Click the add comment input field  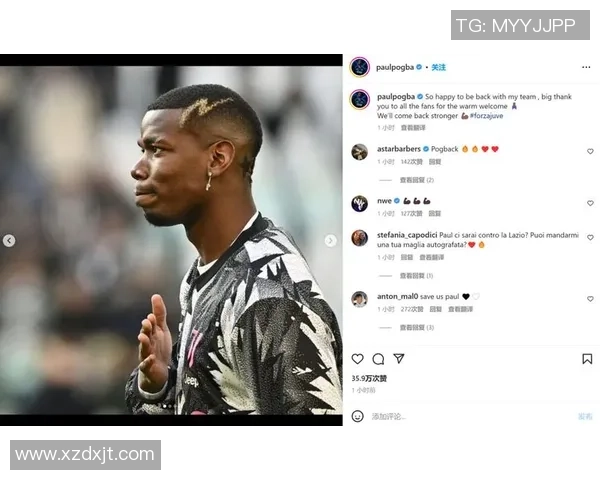click(x=471, y=416)
